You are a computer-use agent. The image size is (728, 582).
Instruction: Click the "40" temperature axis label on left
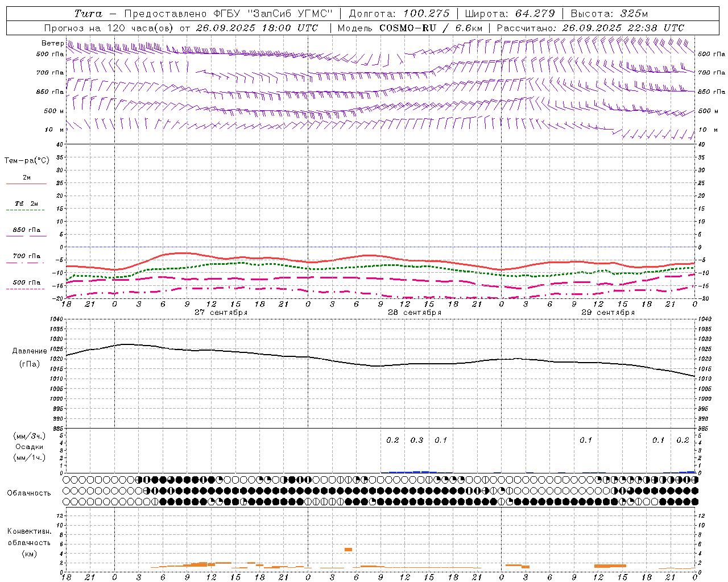click(59, 144)
